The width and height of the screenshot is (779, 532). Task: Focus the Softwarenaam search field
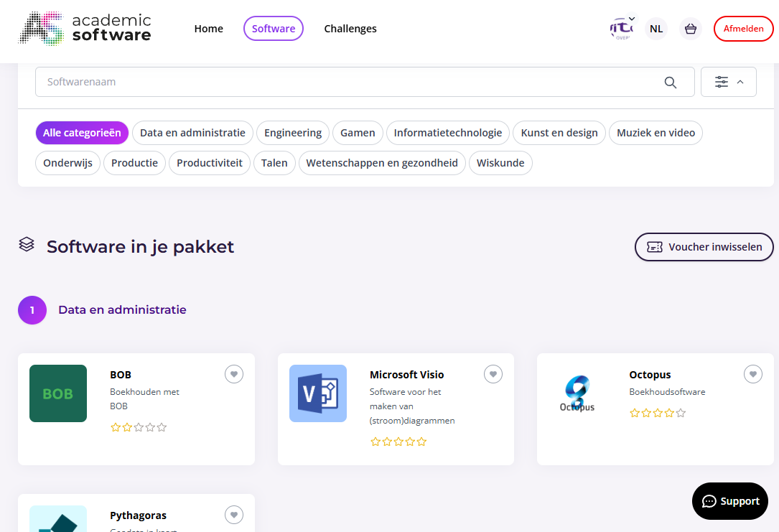tap(365, 82)
